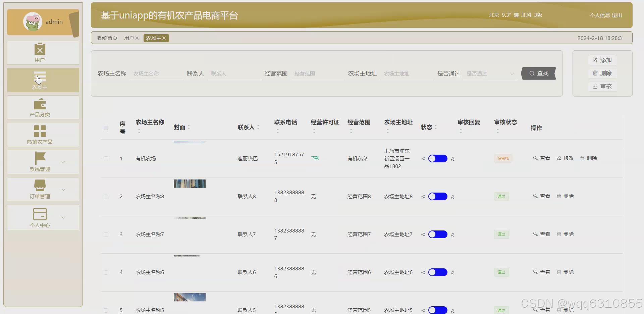Toggle the status switch for 有机农场

pyautogui.click(x=437, y=158)
